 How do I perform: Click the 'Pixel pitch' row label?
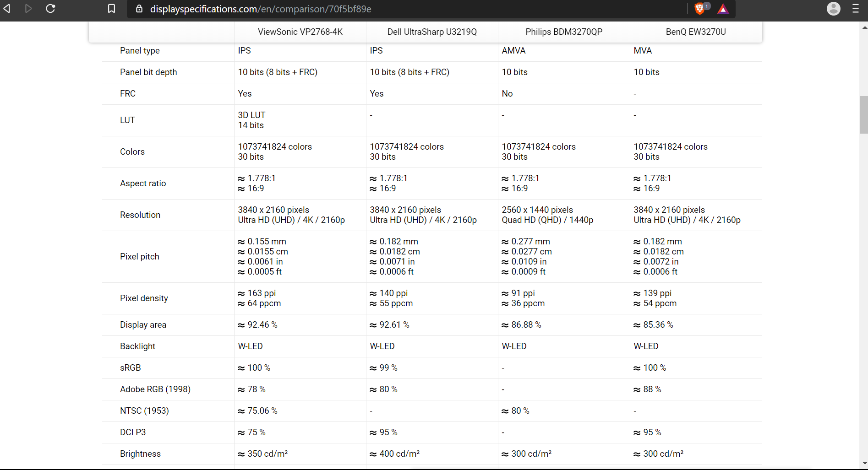point(140,257)
